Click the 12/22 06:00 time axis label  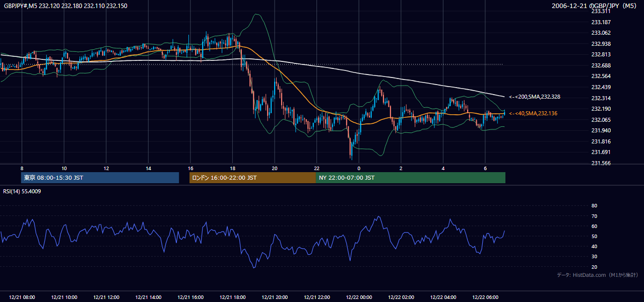(485, 297)
